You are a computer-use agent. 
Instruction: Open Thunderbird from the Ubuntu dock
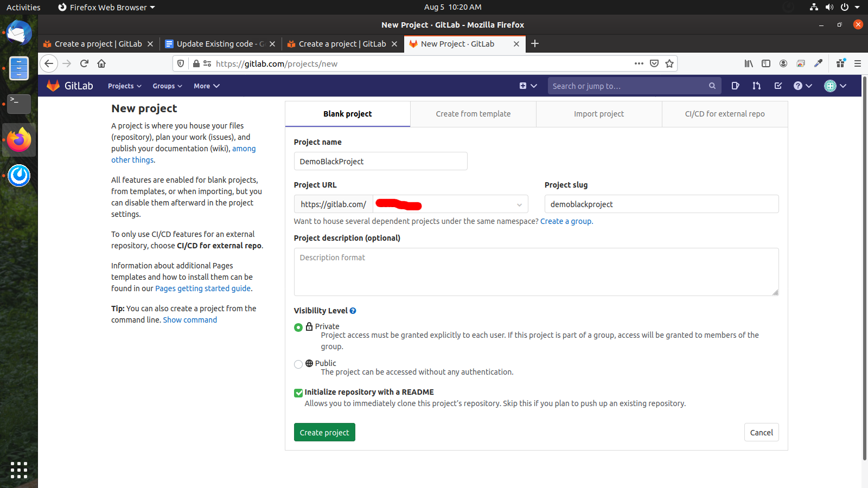pos(19,33)
